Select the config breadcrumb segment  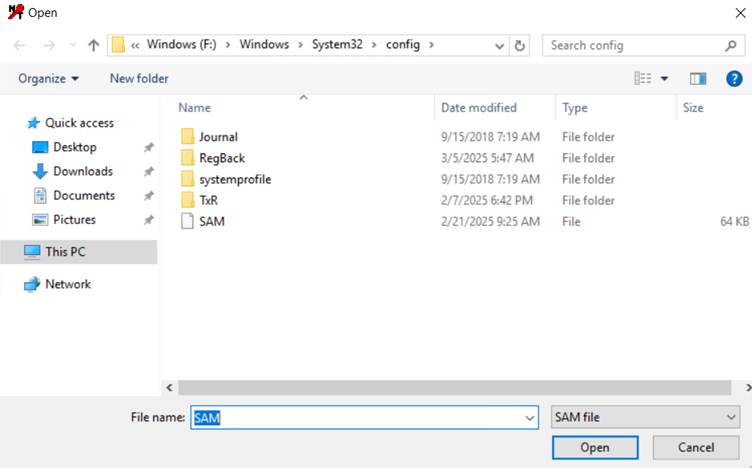[x=403, y=45]
